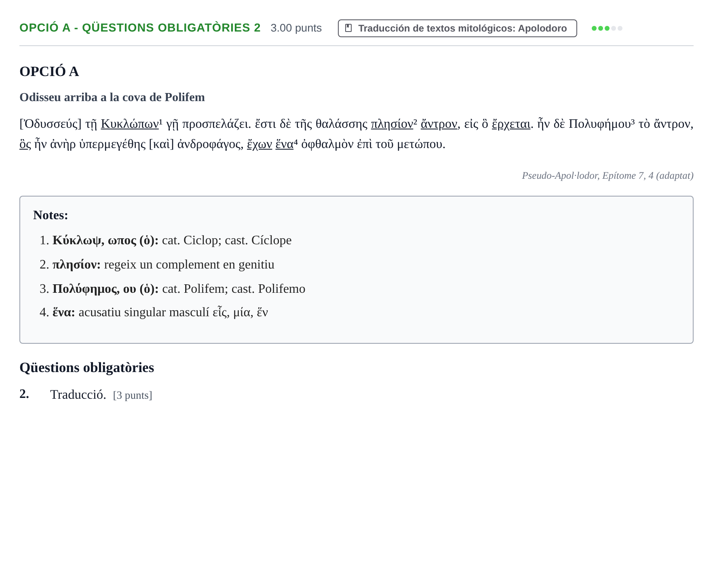Click the underlined word πλησίον in the passage
The width and height of the screenshot is (713, 588).
(x=392, y=124)
